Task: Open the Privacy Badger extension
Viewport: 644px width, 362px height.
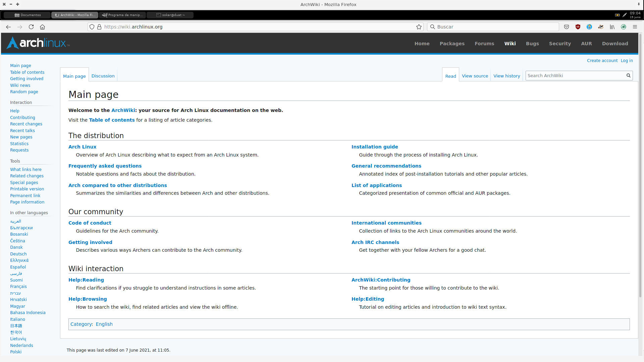Action: (601, 27)
